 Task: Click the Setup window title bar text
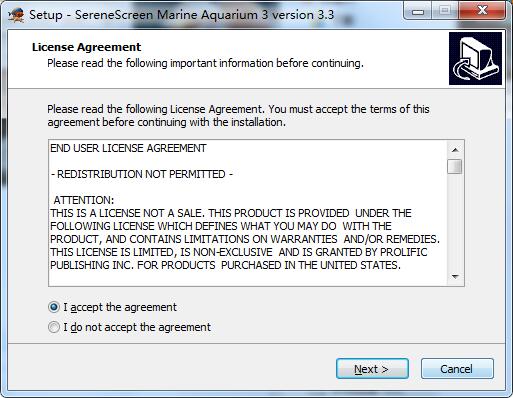(182, 15)
